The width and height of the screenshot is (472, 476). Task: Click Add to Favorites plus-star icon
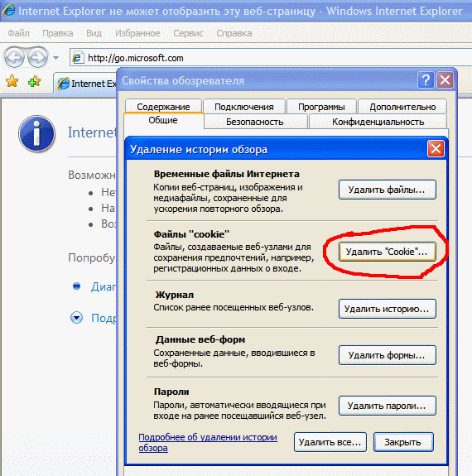(x=34, y=81)
